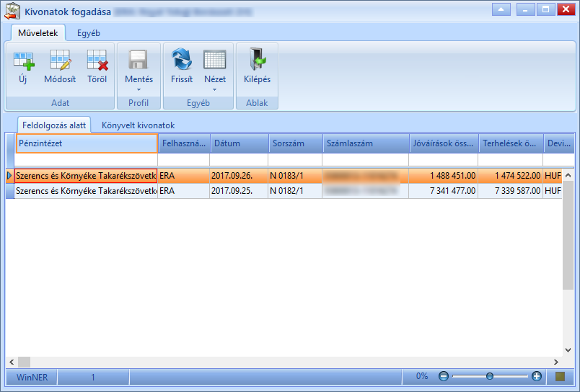Click the Mentés floppy disk icon
Screen dimensions: 580x392
click(139, 60)
